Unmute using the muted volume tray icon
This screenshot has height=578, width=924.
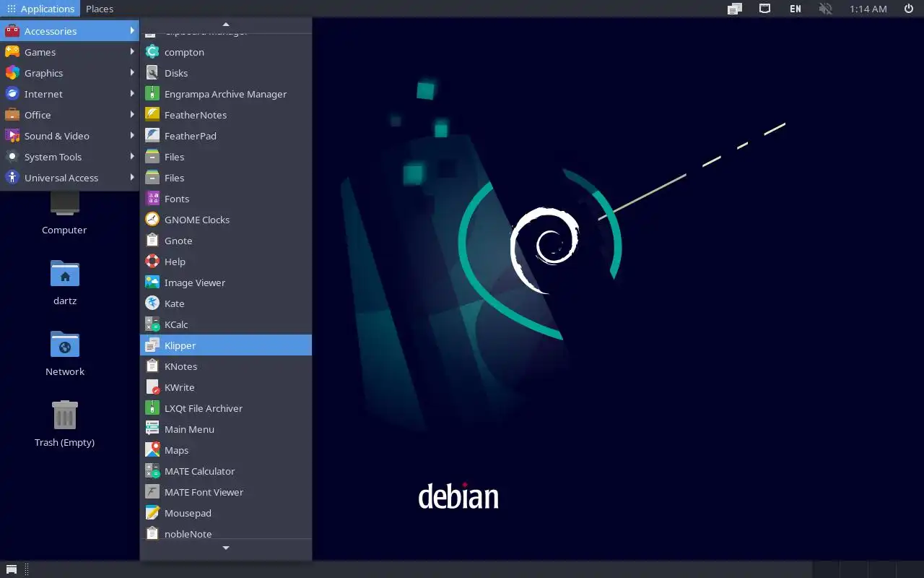point(826,9)
